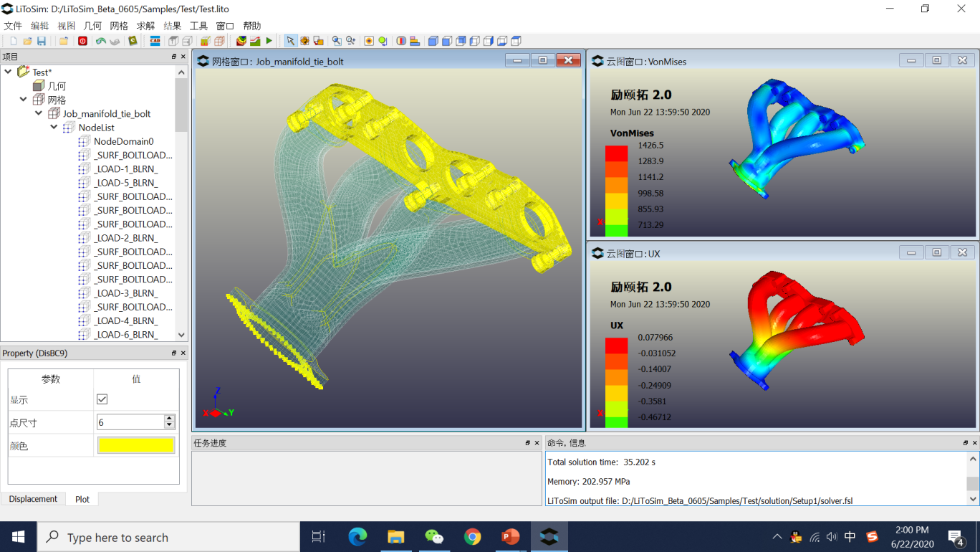Activate the arrow selection pointer tool
Viewport: 980px width, 552px height.
point(290,41)
